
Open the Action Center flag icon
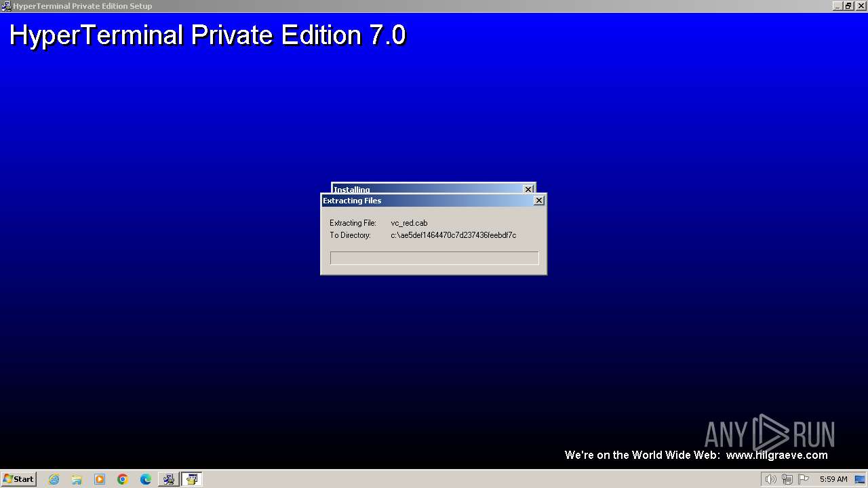click(x=804, y=479)
